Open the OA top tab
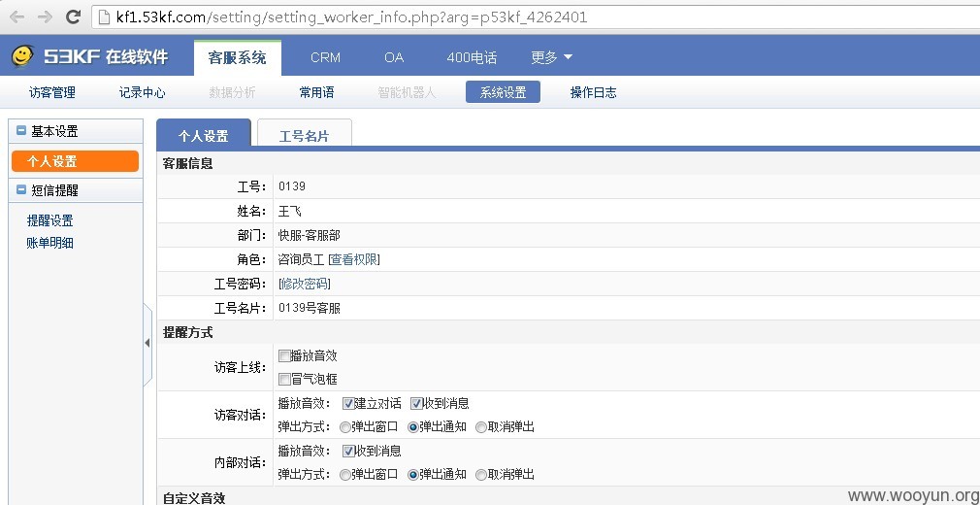The height and width of the screenshot is (505, 980). pyautogui.click(x=394, y=57)
